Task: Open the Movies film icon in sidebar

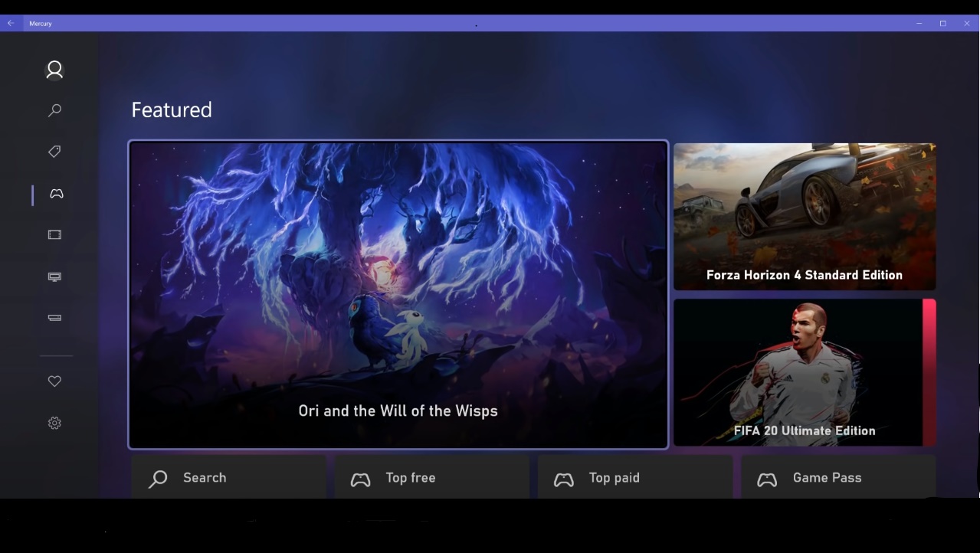Action: [54, 235]
